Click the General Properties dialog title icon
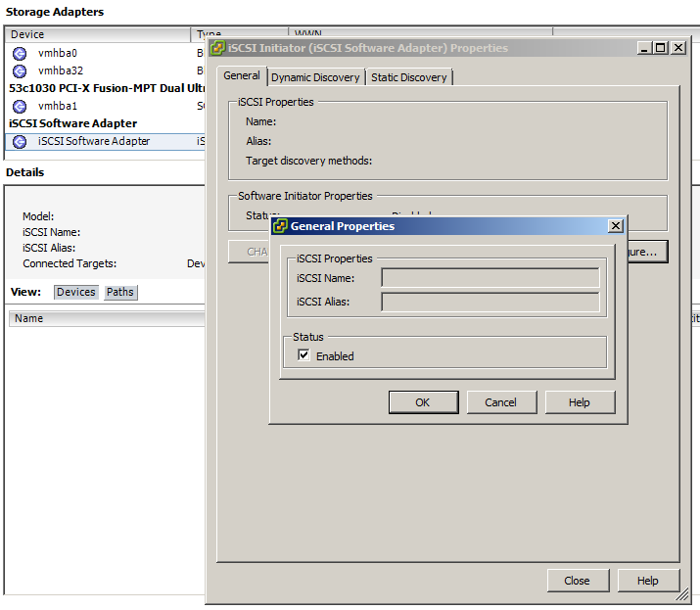The width and height of the screenshot is (700, 610). tap(280, 226)
